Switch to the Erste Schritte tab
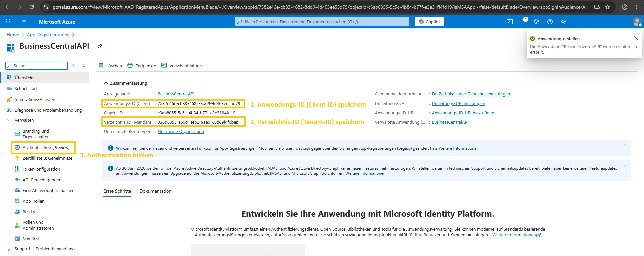This screenshot has height=256, width=644. pos(117,191)
